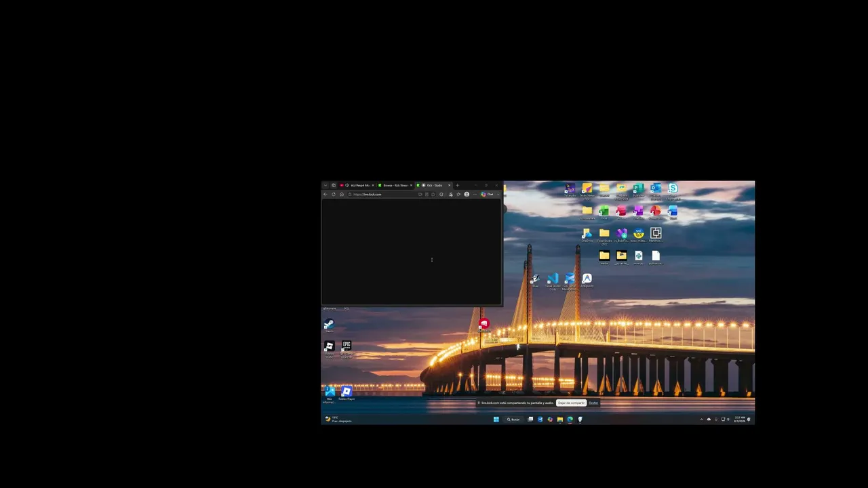Open the Windows Start menu

pyautogui.click(x=496, y=419)
